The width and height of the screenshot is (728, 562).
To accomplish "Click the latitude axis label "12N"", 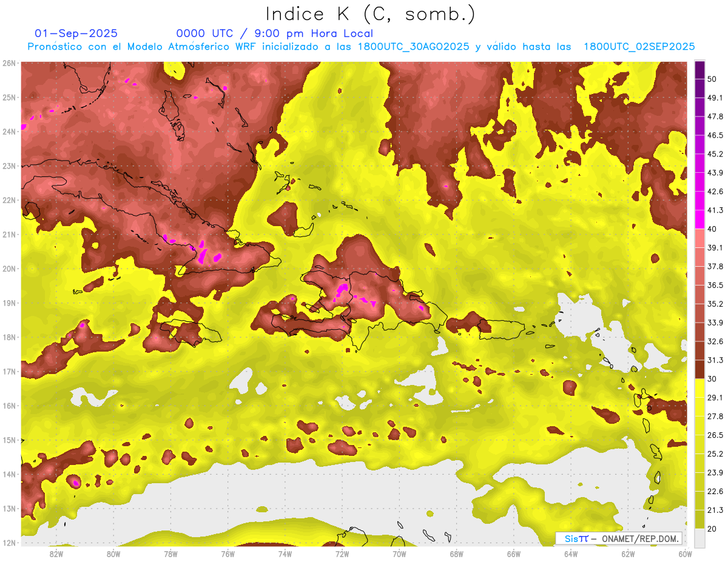I will 9,543.
